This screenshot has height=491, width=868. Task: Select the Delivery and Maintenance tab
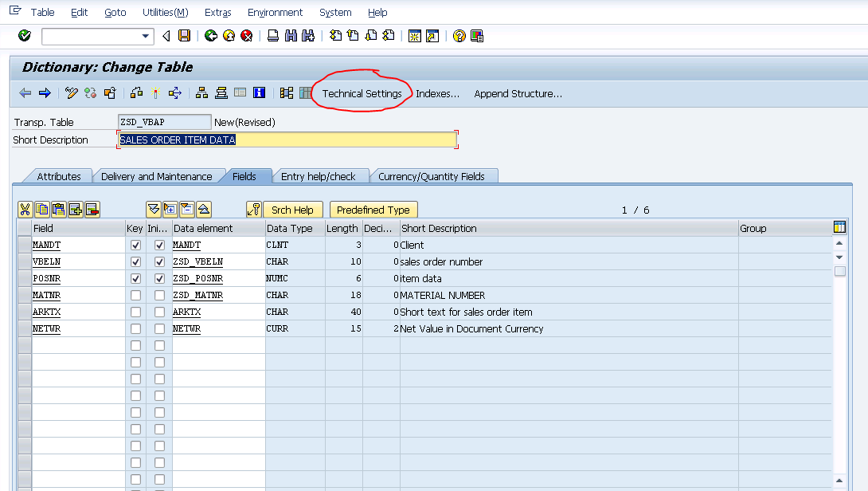click(159, 175)
